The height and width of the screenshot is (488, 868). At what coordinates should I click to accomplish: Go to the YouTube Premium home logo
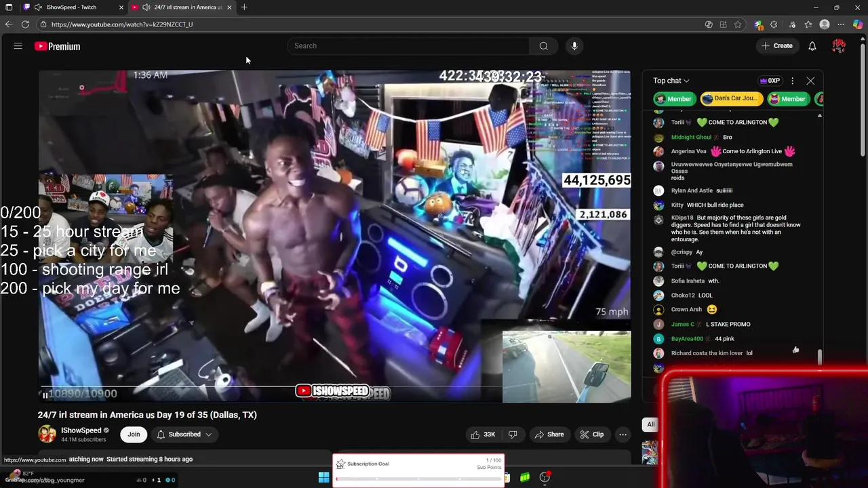pyautogui.click(x=58, y=46)
